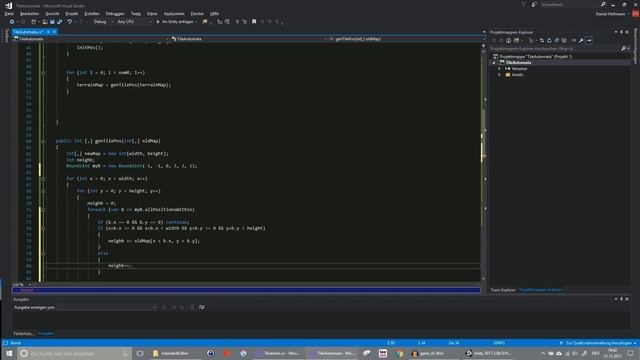
Task: Collapse the for x loop outline toggle
Action: [43, 179]
